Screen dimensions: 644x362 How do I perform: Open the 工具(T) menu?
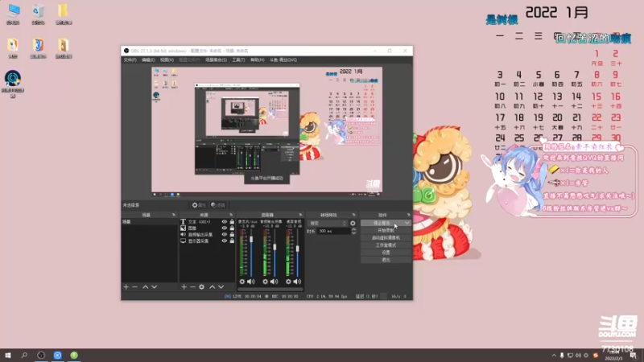click(x=238, y=60)
